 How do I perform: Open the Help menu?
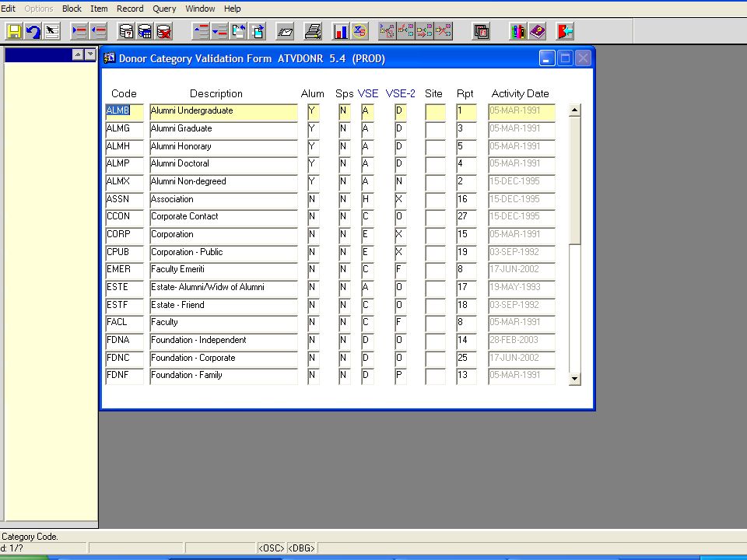[233, 9]
